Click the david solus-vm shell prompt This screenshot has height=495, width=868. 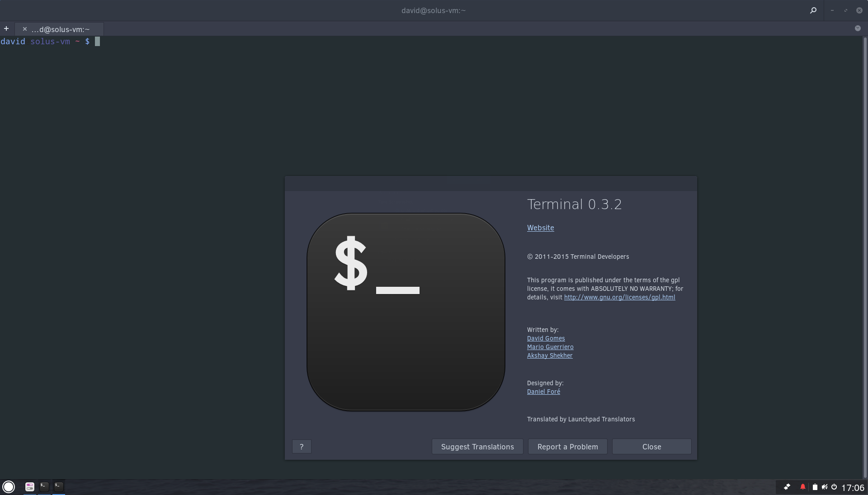(x=45, y=42)
